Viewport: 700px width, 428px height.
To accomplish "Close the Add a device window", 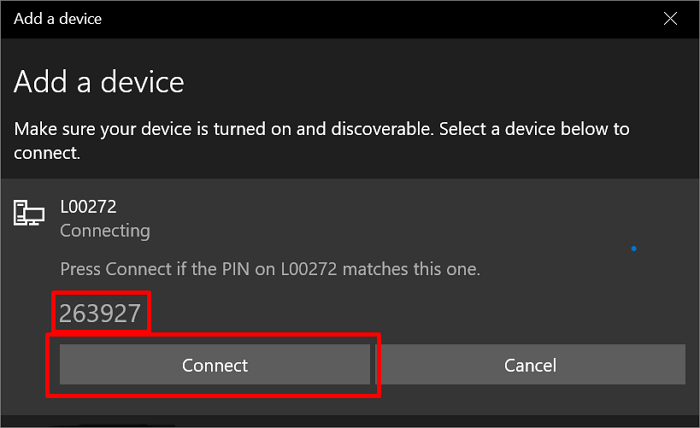I will click(670, 18).
